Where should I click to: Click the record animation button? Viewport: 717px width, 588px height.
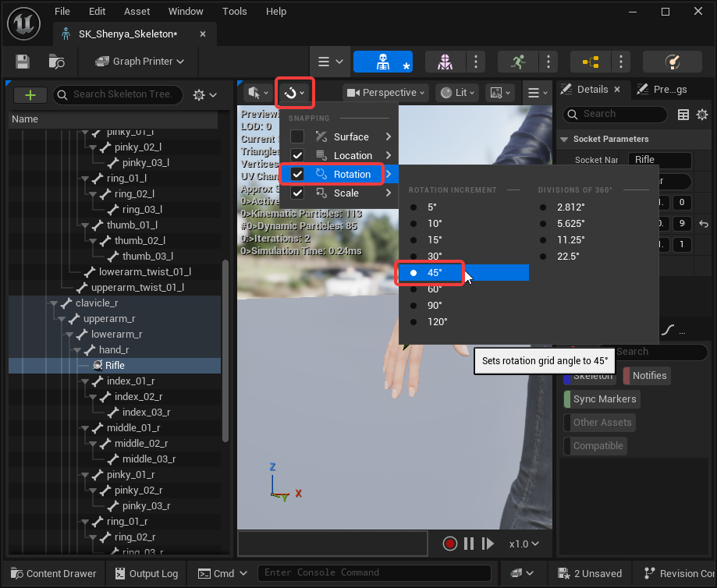pos(450,544)
